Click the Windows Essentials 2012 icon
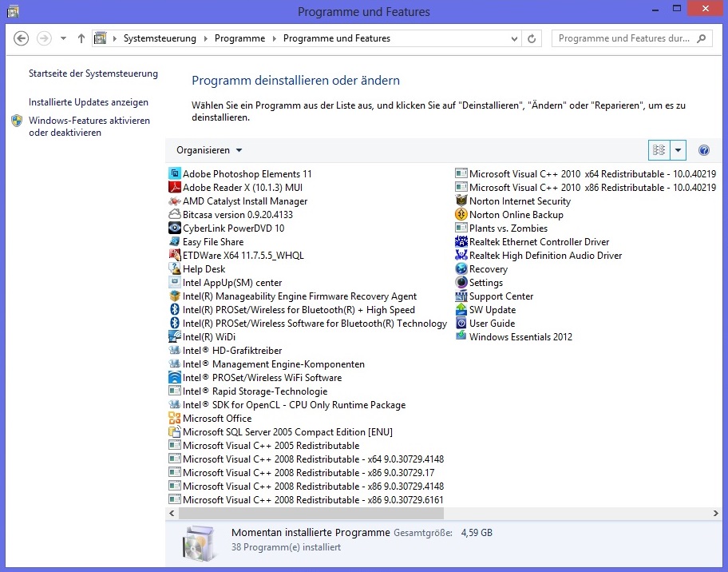 [x=461, y=336]
